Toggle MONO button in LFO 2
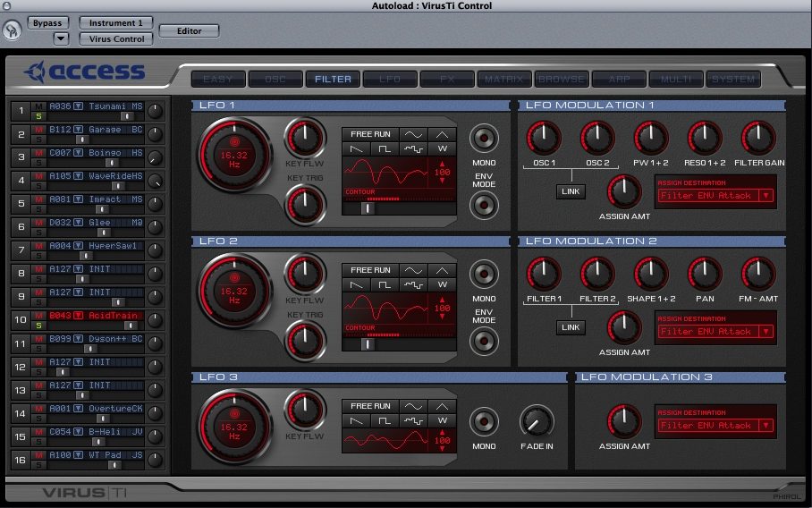812x508 pixels. coord(484,274)
